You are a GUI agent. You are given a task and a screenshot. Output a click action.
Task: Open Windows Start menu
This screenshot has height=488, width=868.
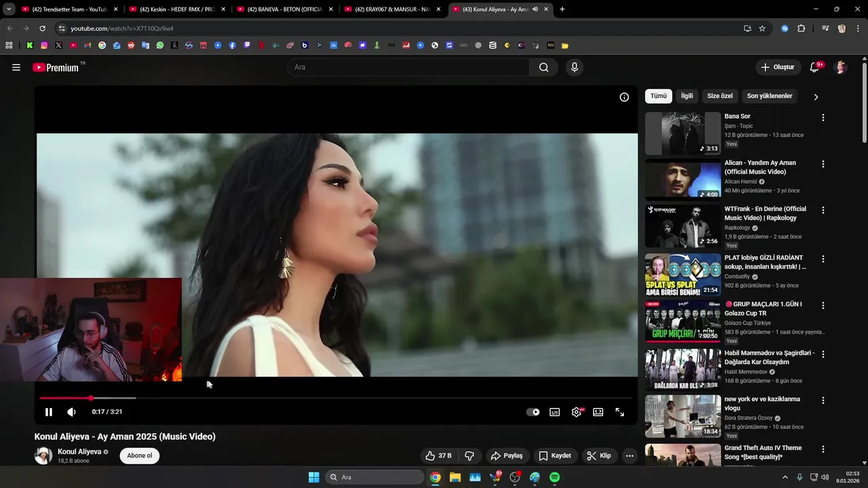[314, 477]
